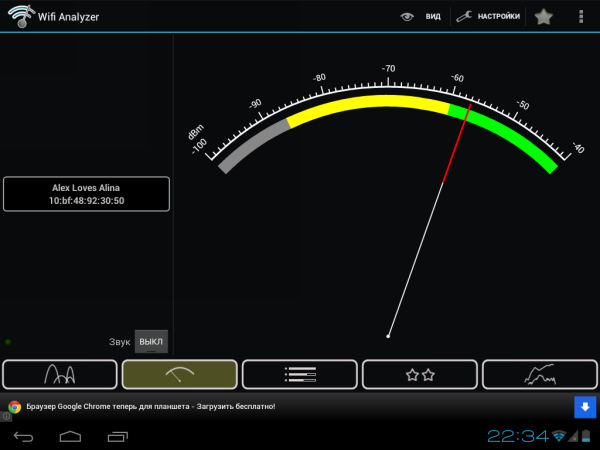Open НАСТРОЙКИ settings
The height and width of the screenshot is (450, 600).
click(498, 16)
